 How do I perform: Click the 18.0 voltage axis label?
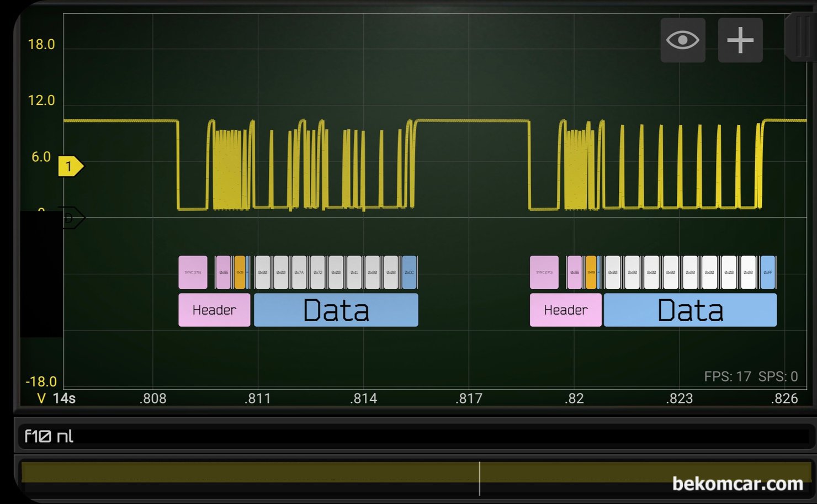pos(41,45)
